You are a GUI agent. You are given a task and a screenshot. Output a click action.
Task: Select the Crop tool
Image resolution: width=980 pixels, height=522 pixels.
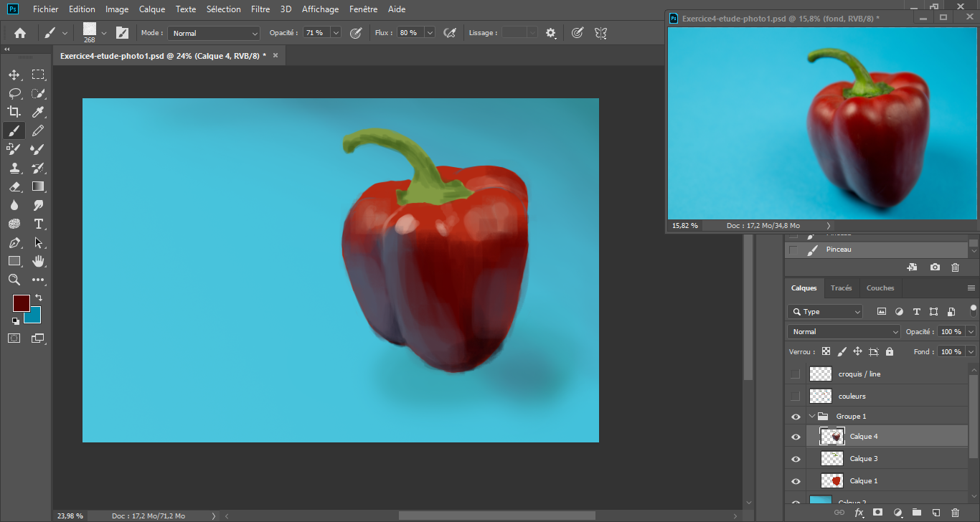tap(14, 112)
